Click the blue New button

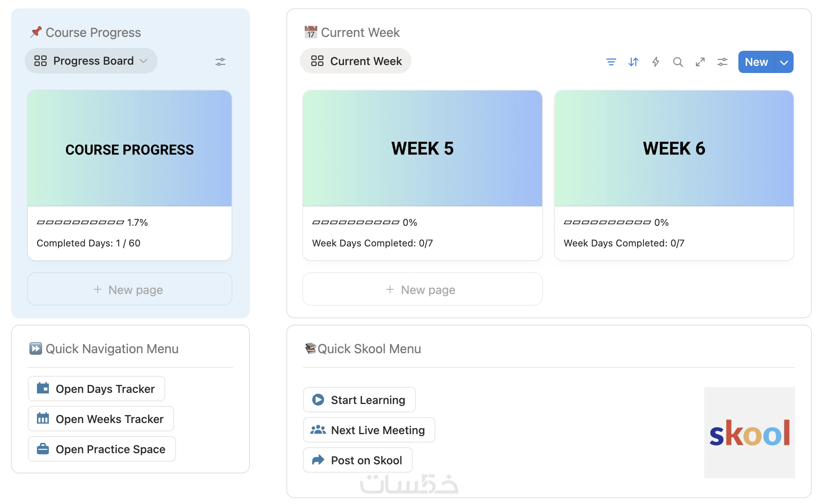pyautogui.click(x=756, y=62)
